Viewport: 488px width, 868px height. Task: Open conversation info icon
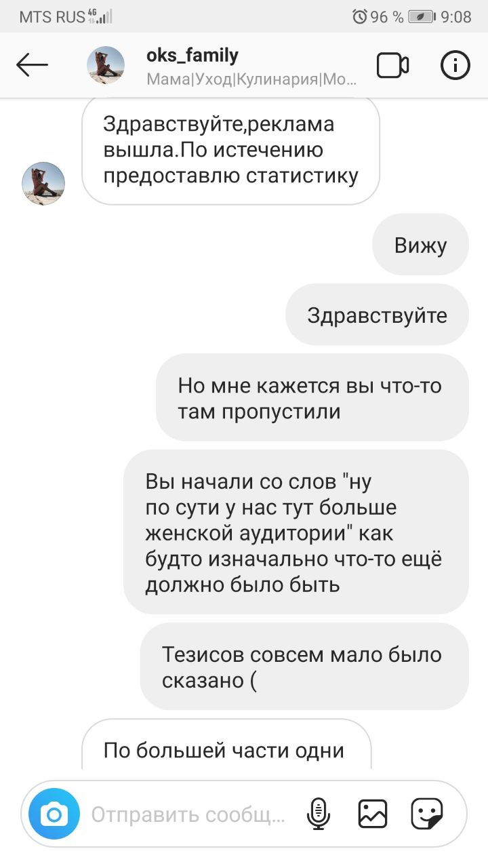(x=455, y=66)
